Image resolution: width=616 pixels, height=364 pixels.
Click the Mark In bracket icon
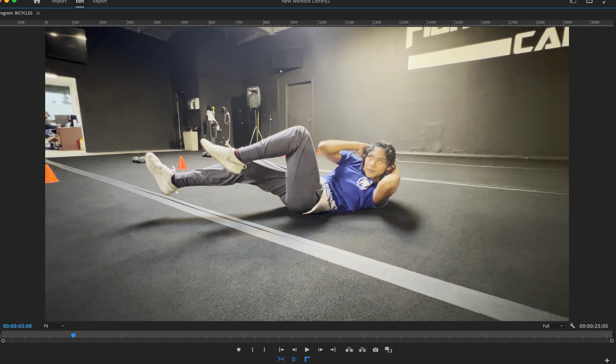[252, 350]
